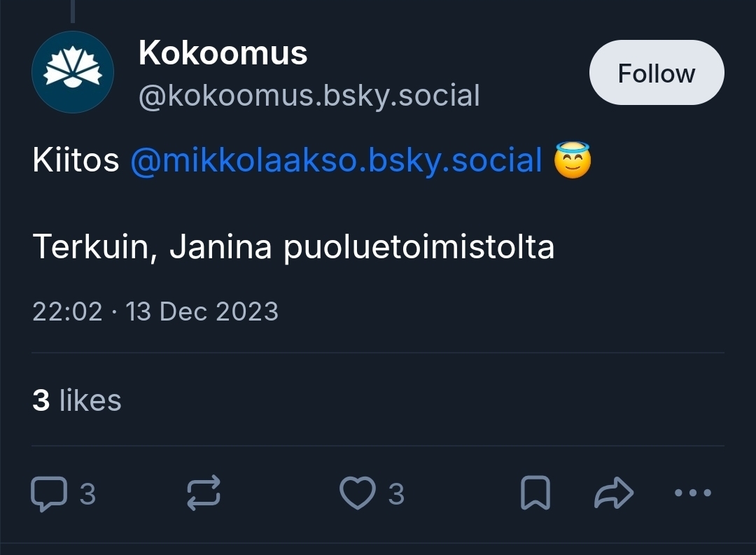The image size is (756, 555).
Task: Like the post with the heart icon
Action: [x=357, y=493]
